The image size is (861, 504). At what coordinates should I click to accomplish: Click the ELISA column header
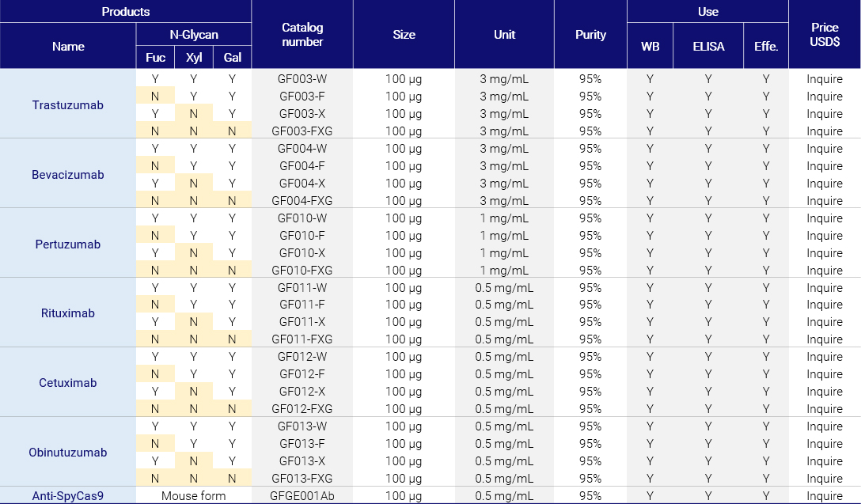click(x=708, y=46)
